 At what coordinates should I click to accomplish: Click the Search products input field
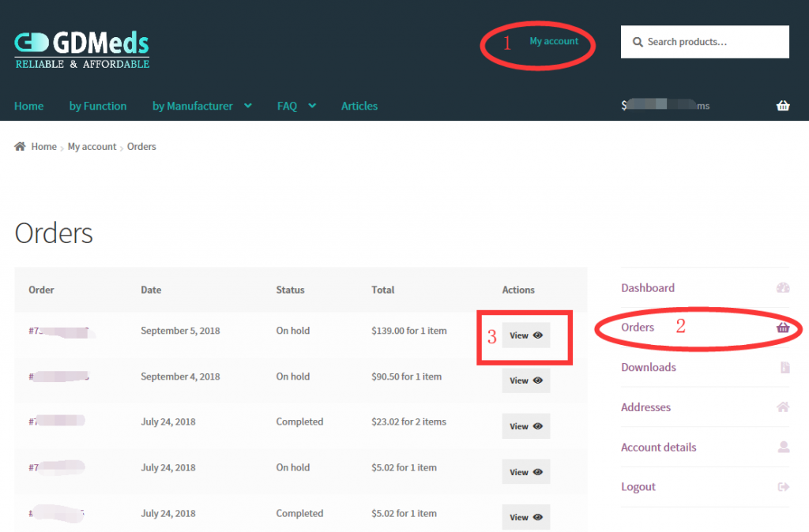click(703, 42)
